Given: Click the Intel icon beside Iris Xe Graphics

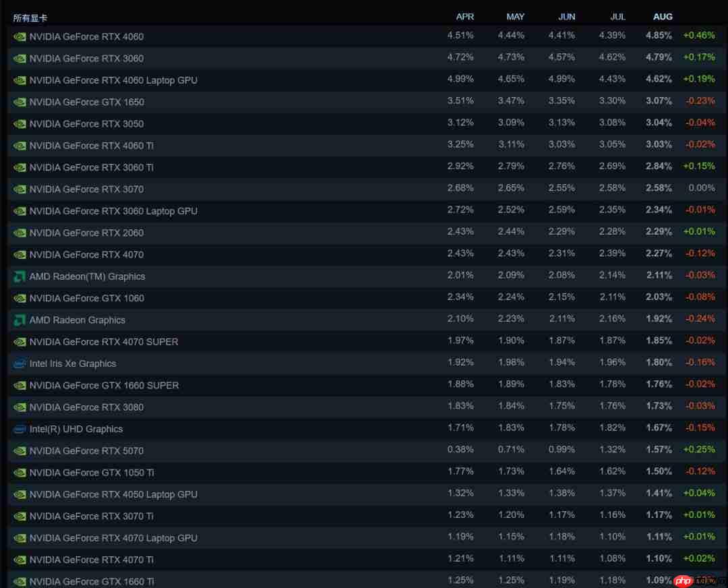Looking at the screenshot, I should [x=19, y=363].
